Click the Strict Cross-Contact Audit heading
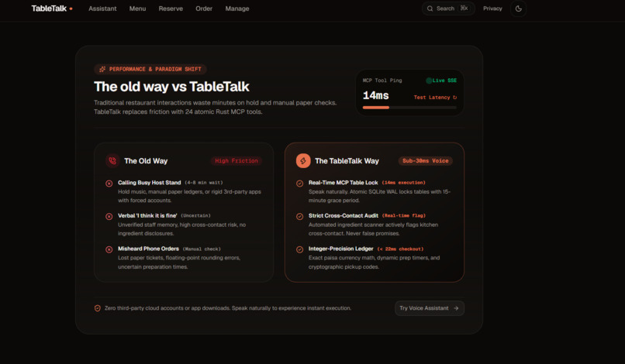The height and width of the screenshot is (364, 625). pyautogui.click(x=344, y=215)
